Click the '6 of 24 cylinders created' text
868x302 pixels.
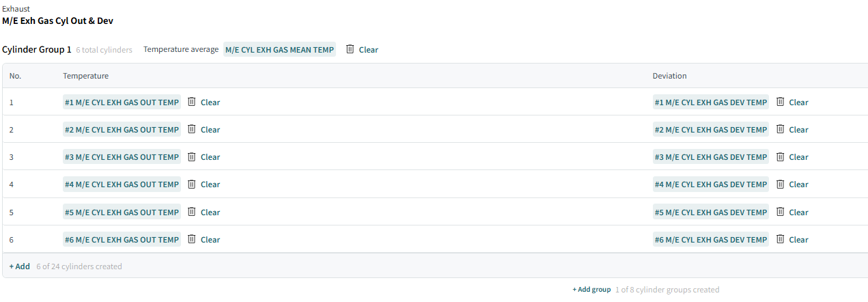coord(79,266)
